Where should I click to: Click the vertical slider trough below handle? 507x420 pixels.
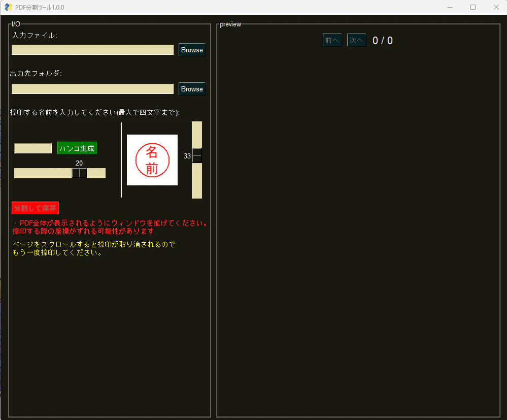click(x=197, y=181)
